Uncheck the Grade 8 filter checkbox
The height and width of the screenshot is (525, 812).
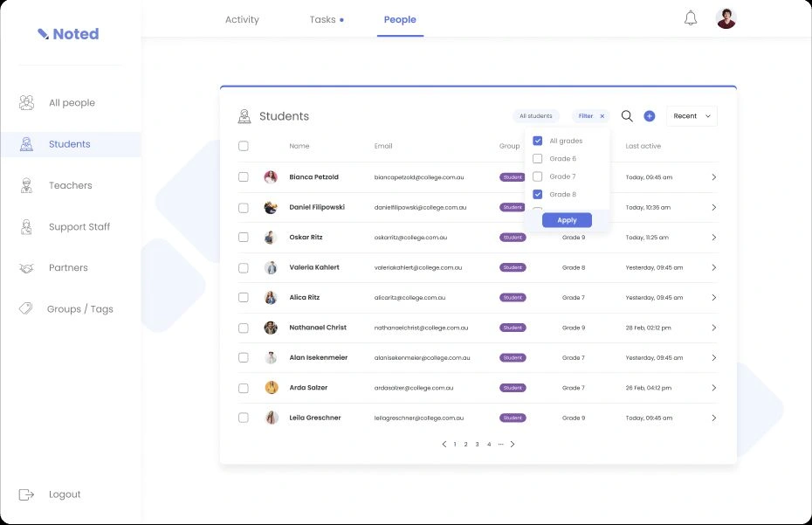[538, 194]
